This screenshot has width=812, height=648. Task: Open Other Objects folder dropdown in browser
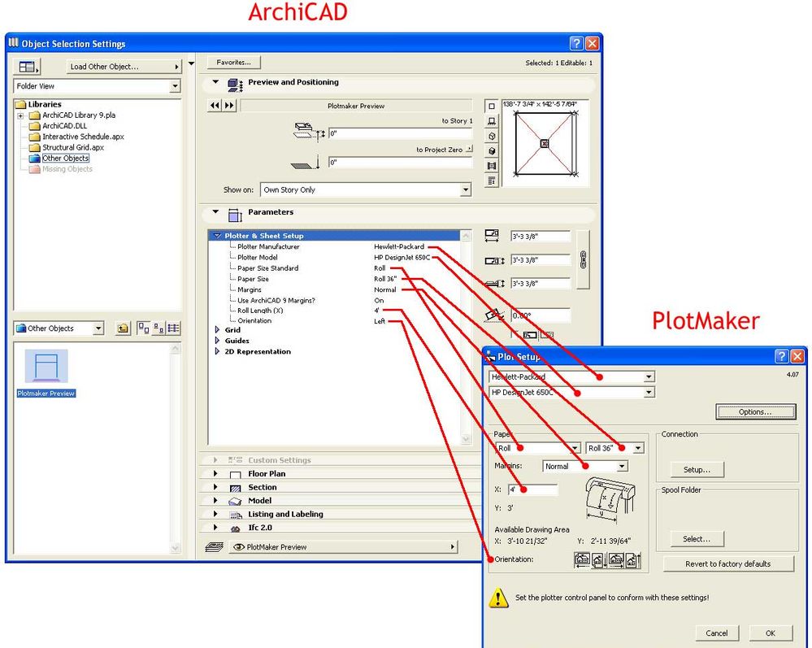tap(98, 328)
